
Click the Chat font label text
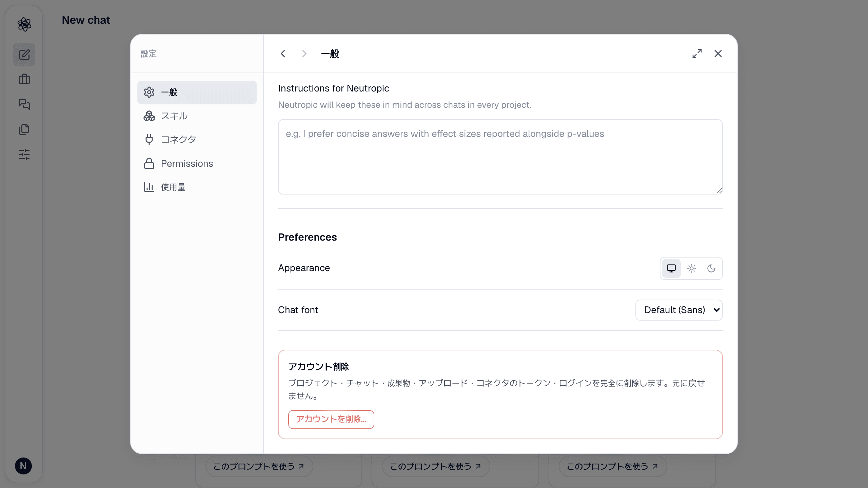tap(298, 310)
